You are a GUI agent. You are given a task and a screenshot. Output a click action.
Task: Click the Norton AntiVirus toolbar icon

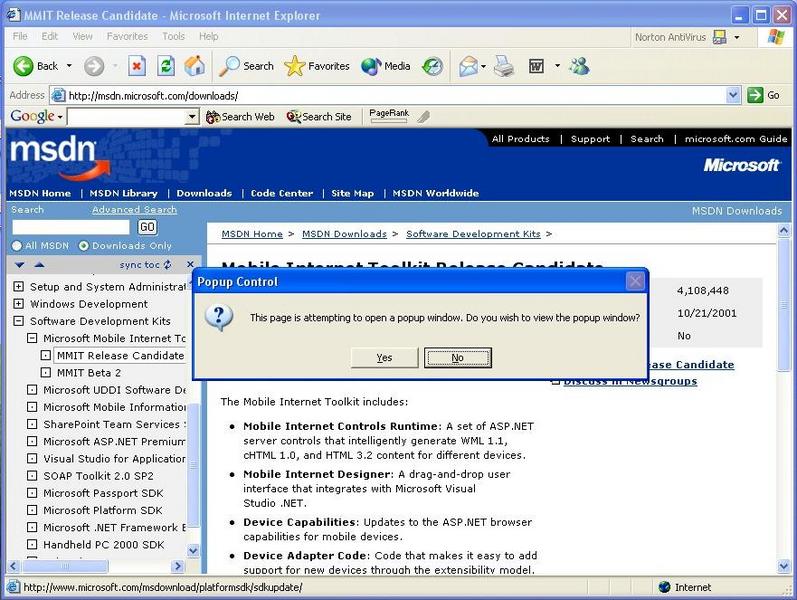click(x=720, y=37)
